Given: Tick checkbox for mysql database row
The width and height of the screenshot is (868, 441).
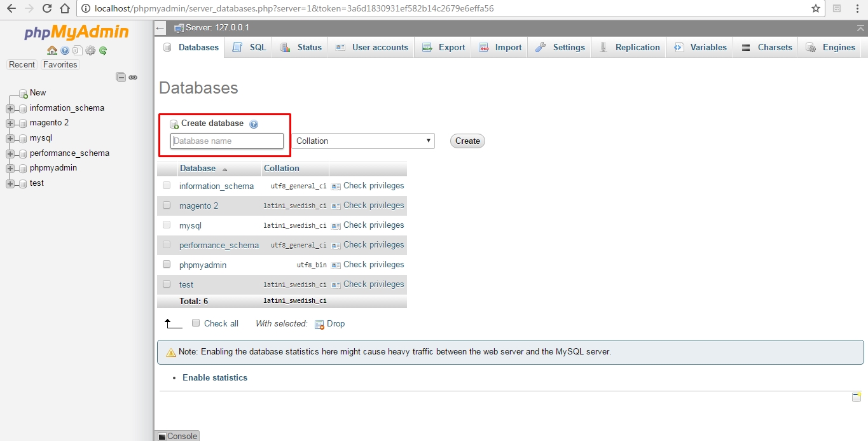Looking at the screenshot, I should coord(167,225).
